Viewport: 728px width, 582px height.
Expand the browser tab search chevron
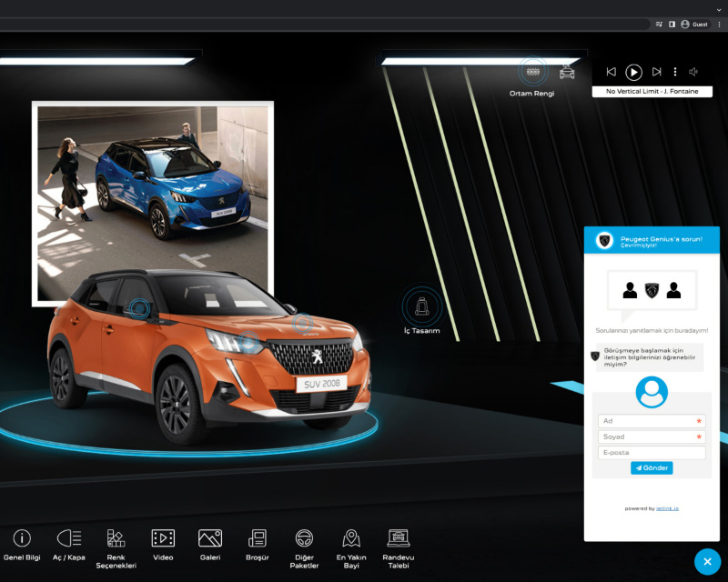pyautogui.click(x=719, y=9)
